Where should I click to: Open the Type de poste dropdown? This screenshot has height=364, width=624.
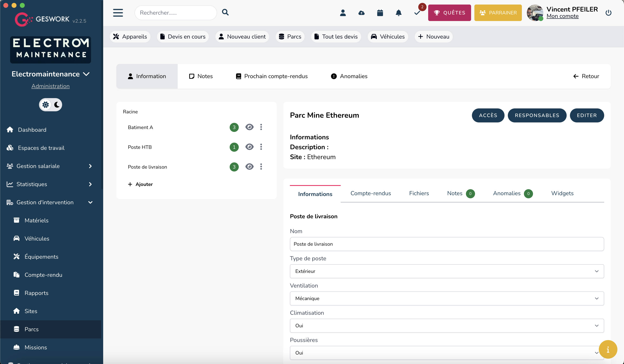point(447,271)
